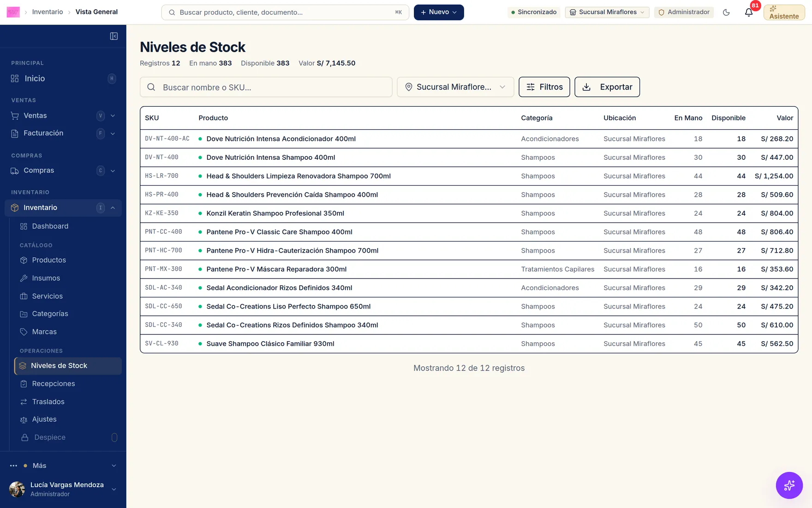
Task: Click Pantene Pro-V Máscara Reparadora 300ml
Action: point(276,269)
